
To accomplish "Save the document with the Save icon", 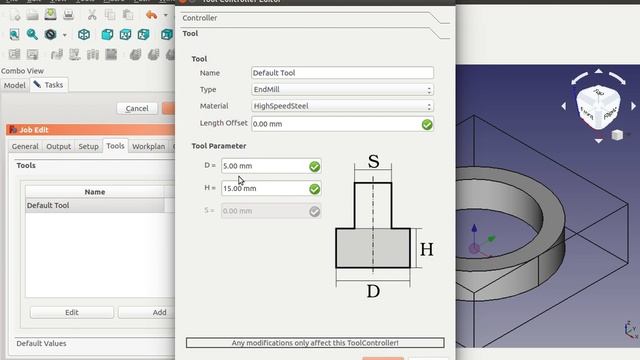I will (x=51, y=15).
